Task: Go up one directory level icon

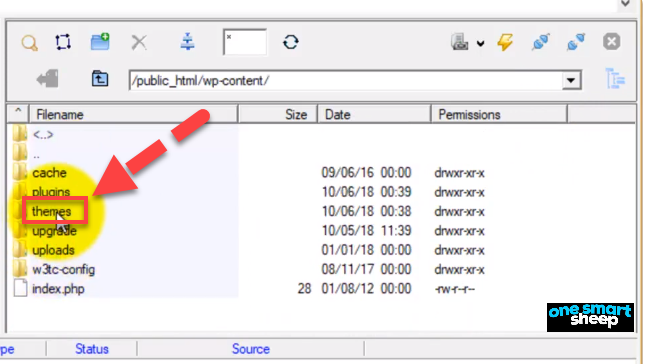Action: tap(100, 79)
